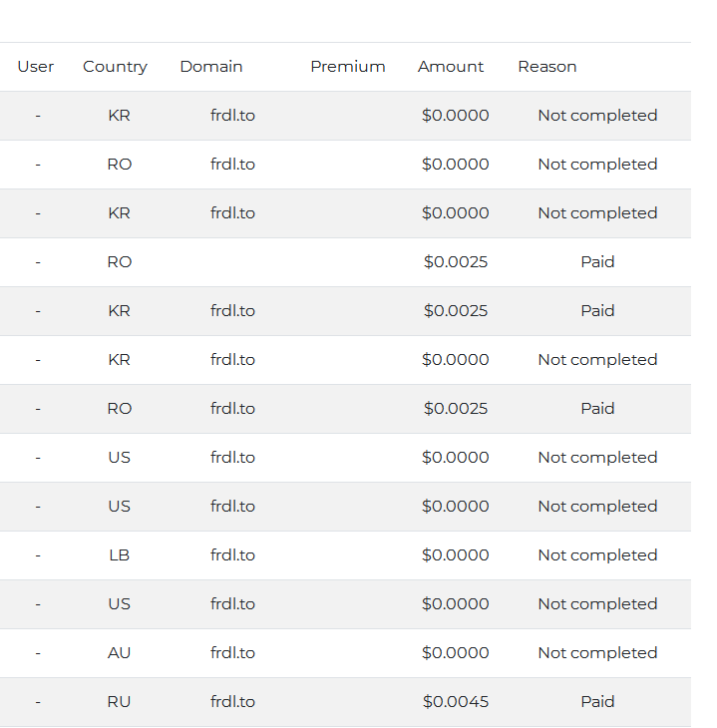The height and width of the screenshot is (728, 717).
Task: Select the RU country cell
Action: pyautogui.click(x=119, y=702)
